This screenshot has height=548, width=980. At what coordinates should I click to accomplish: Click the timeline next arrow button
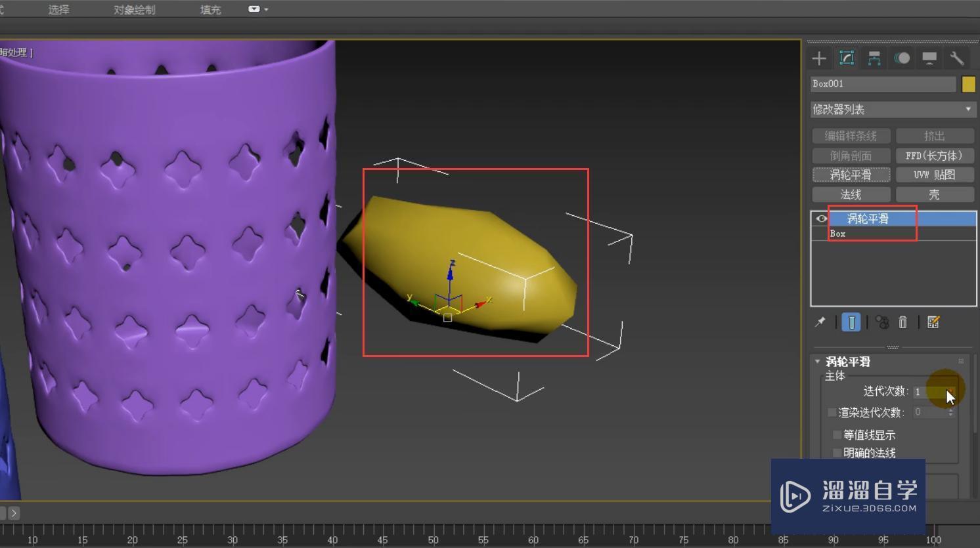pos(14,513)
